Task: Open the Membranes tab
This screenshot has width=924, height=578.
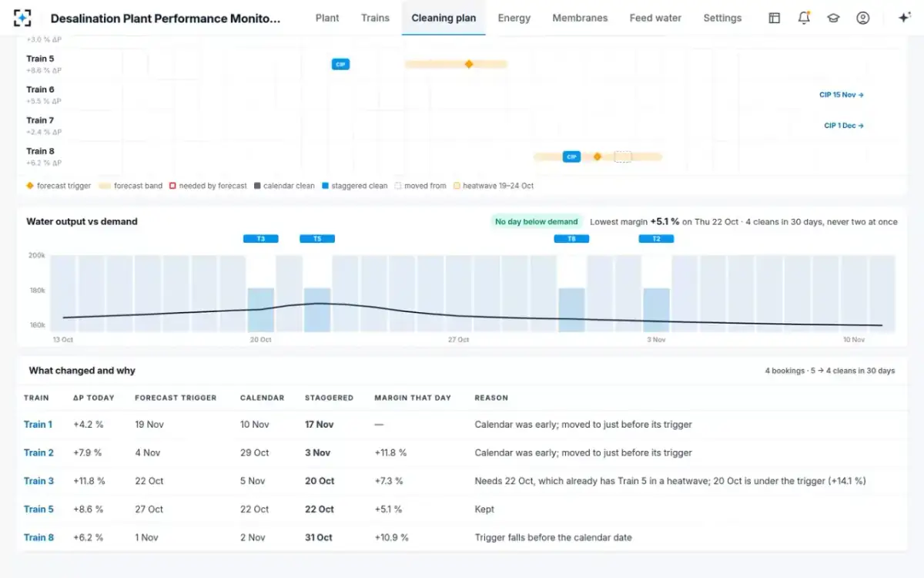Action: pyautogui.click(x=580, y=18)
